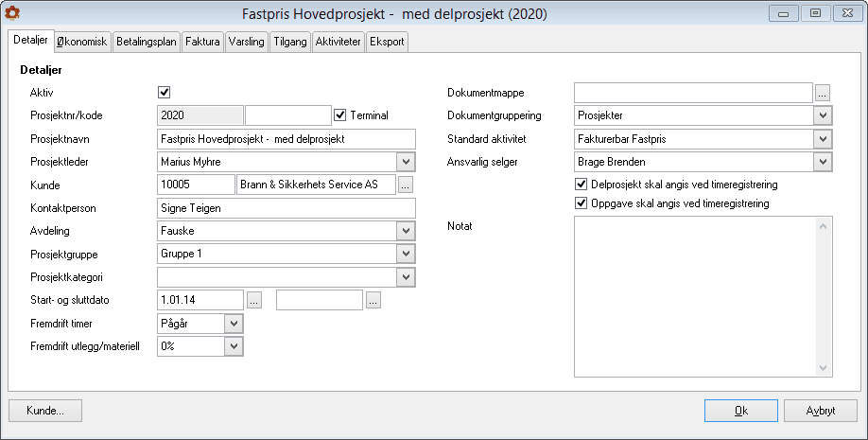
Task: Select the Detaljer tab
Action: (x=31, y=41)
